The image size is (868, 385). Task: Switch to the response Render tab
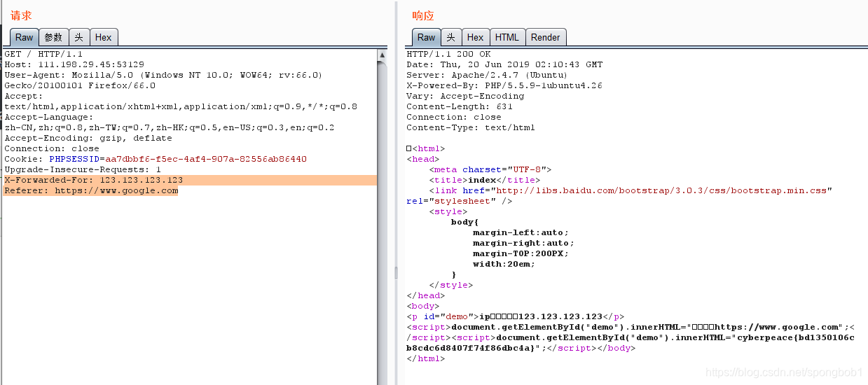(x=545, y=37)
